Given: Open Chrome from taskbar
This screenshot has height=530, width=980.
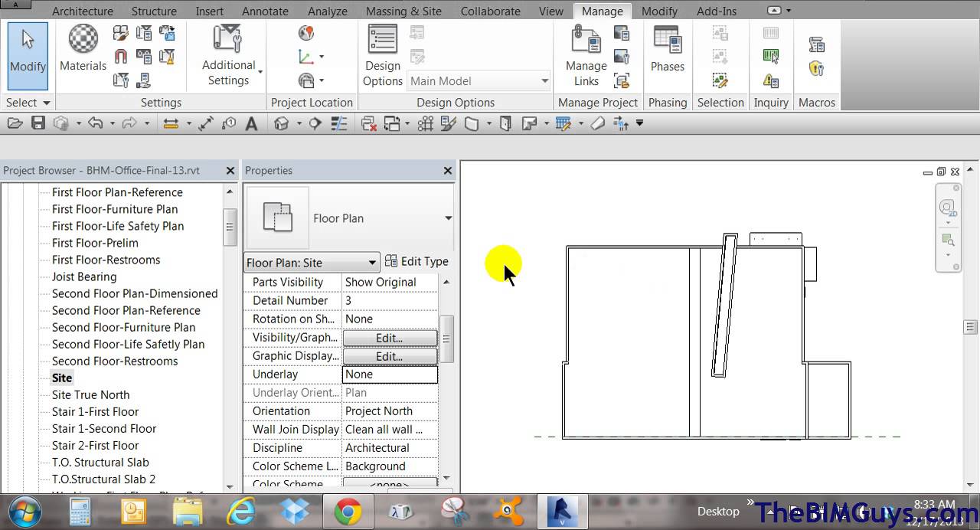Looking at the screenshot, I should click(347, 511).
